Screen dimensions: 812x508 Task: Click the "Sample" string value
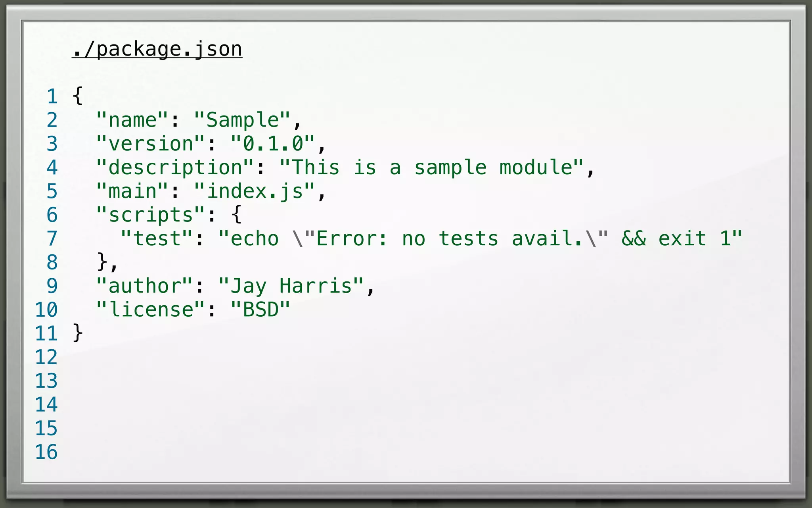242,119
